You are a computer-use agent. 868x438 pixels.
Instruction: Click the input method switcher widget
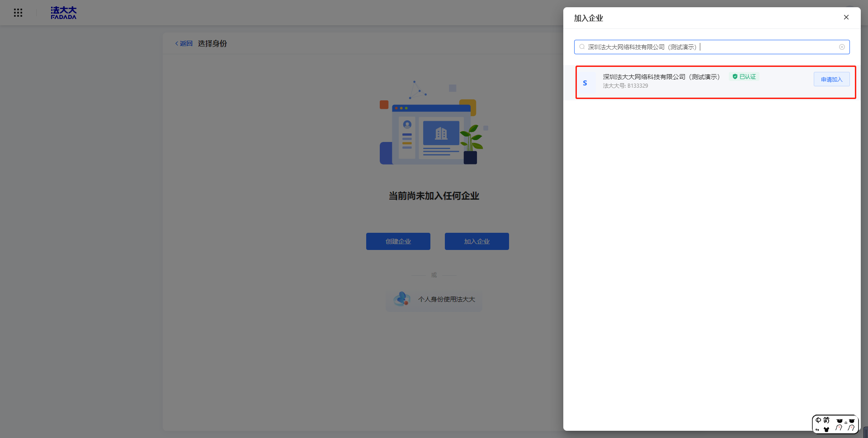point(835,424)
